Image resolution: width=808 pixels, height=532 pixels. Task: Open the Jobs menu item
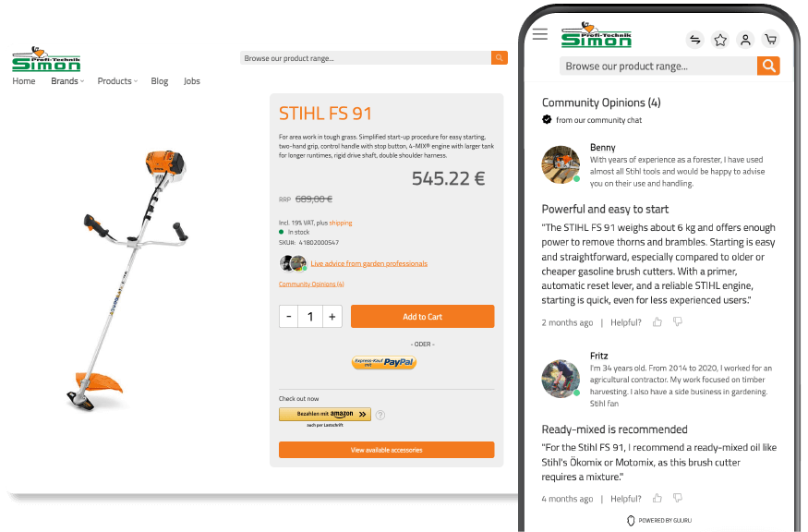point(192,81)
